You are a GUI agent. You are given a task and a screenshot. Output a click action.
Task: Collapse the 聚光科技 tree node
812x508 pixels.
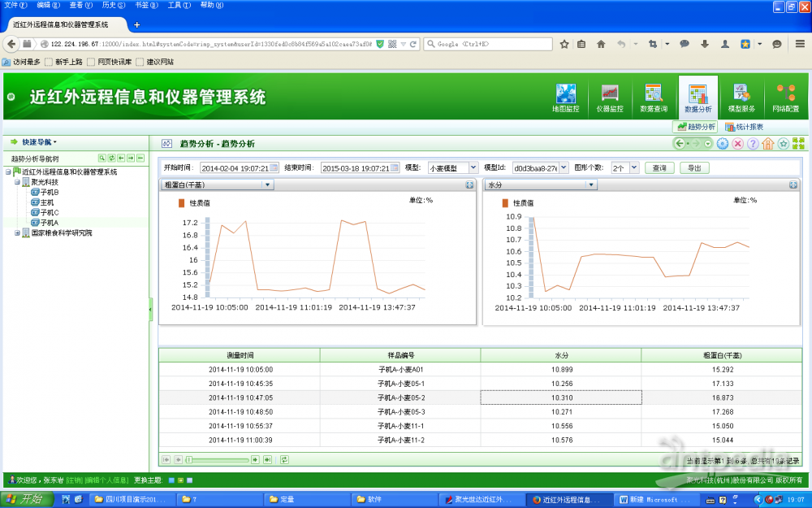[x=17, y=182]
